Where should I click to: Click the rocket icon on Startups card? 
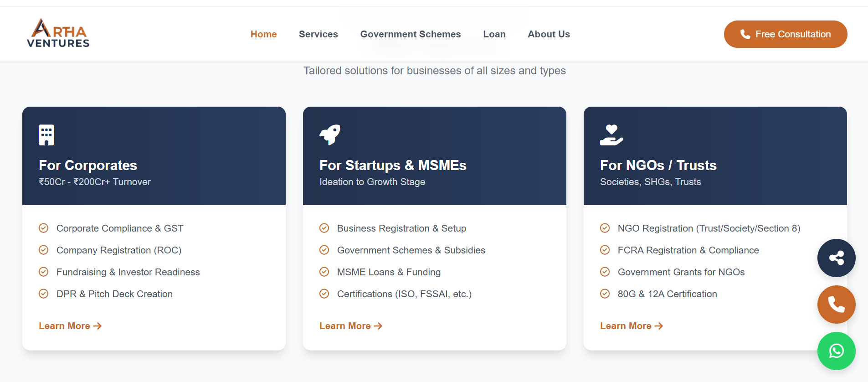coord(330,135)
